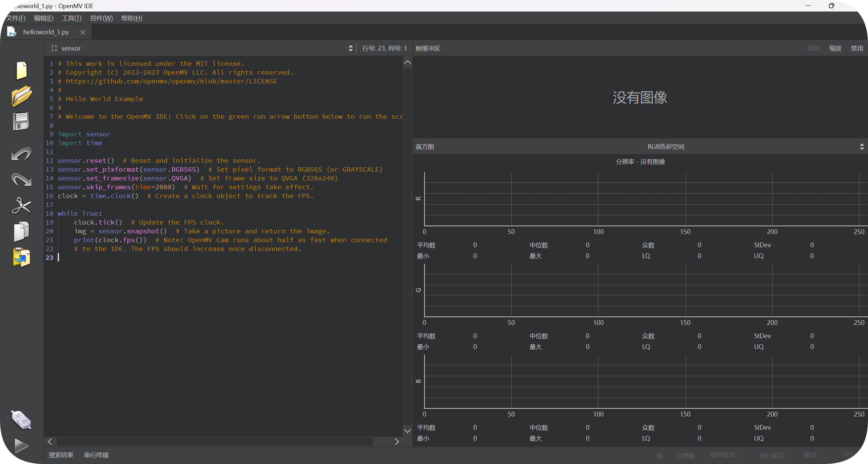Click the horizontal scroll left arrow
868x464 pixels.
click(x=50, y=441)
